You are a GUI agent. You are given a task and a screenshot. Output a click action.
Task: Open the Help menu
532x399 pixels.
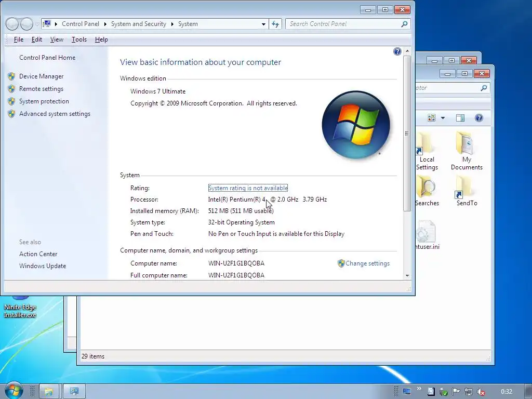click(101, 39)
